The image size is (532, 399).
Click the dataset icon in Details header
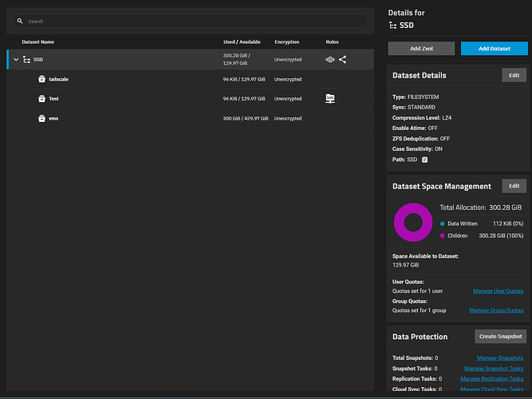(x=393, y=26)
